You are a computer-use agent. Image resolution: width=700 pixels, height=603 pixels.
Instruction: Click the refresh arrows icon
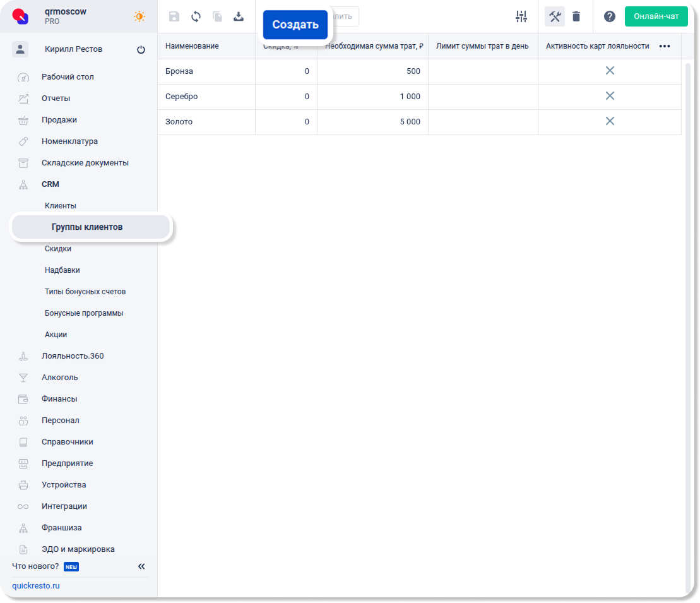pyautogui.click(x=196, y=16)
